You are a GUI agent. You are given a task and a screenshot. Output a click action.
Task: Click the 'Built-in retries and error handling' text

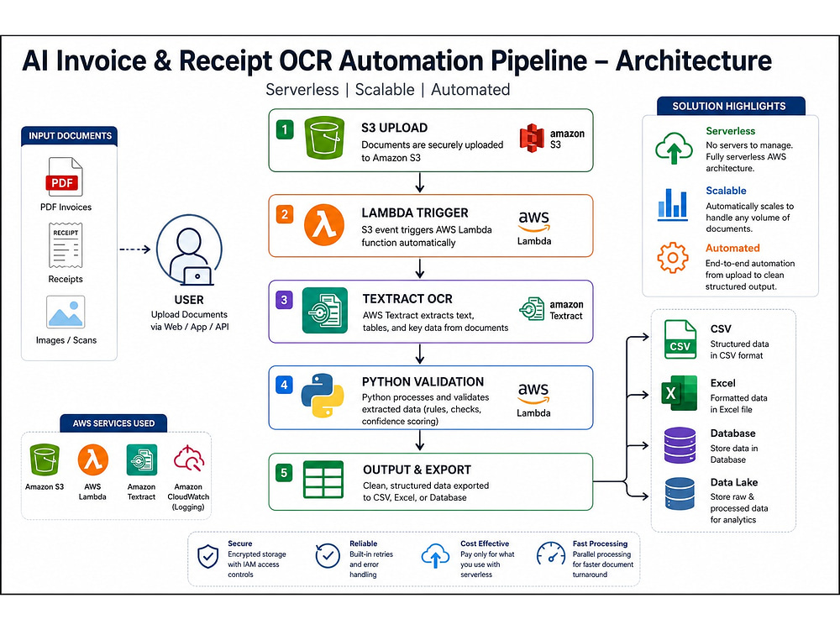371,564
